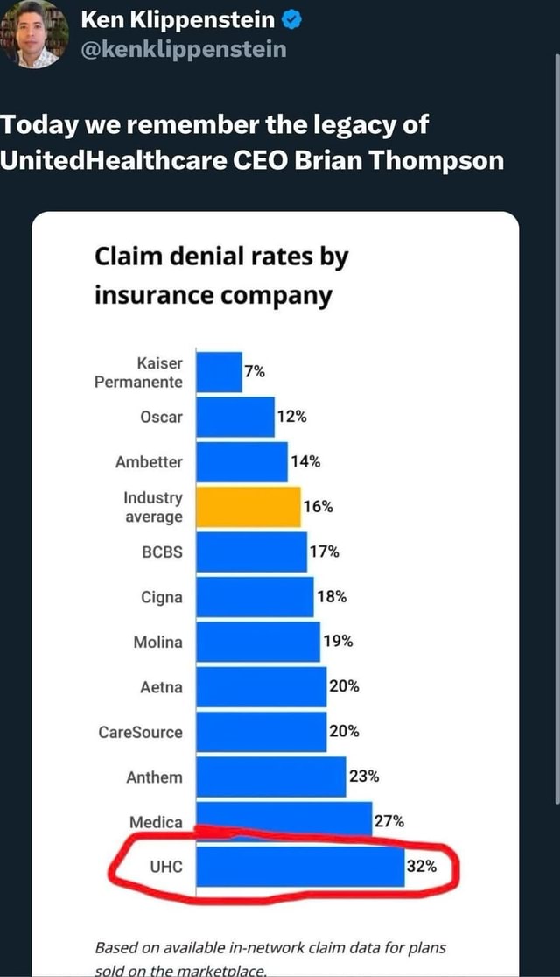Image resolution: width=560 pixels, height=977 pixels.
Task: Click the Anthem 23% bar
Action: (x=271, y=777)
